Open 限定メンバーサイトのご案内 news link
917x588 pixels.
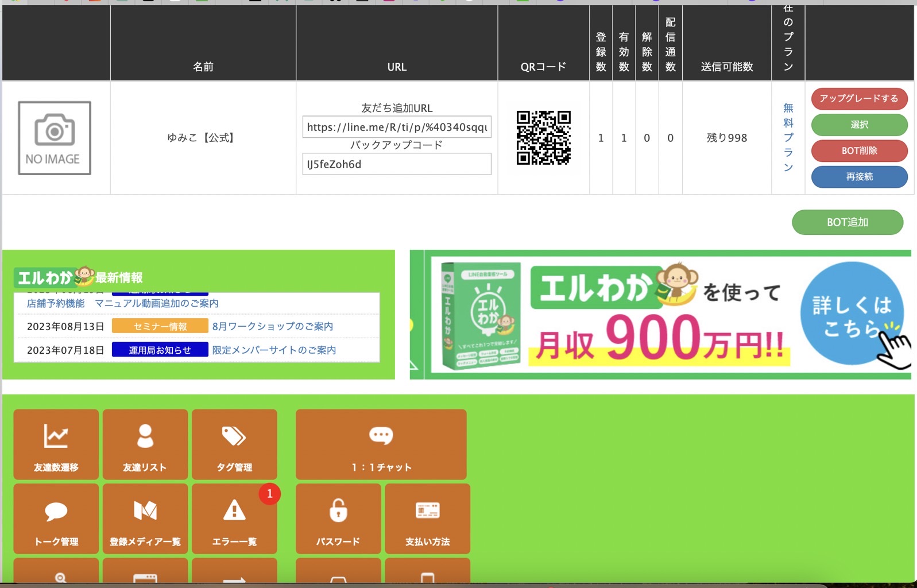[x=274, y=350]
